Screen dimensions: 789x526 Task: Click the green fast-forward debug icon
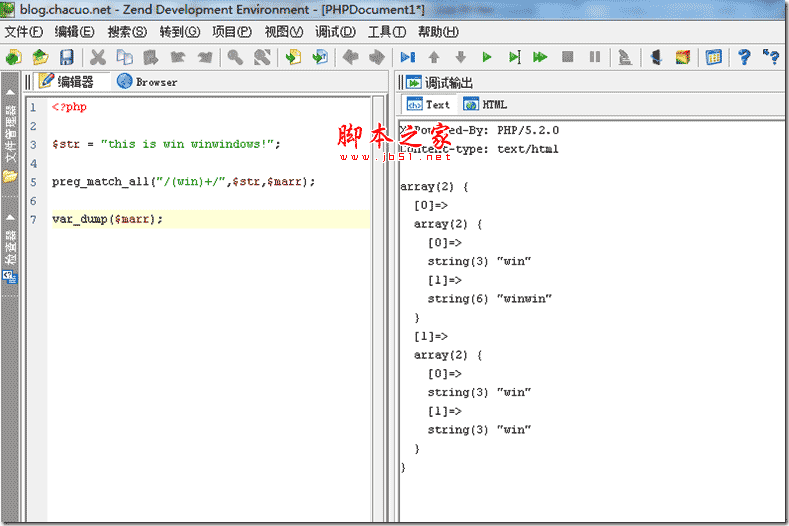(x=540, y=57)
